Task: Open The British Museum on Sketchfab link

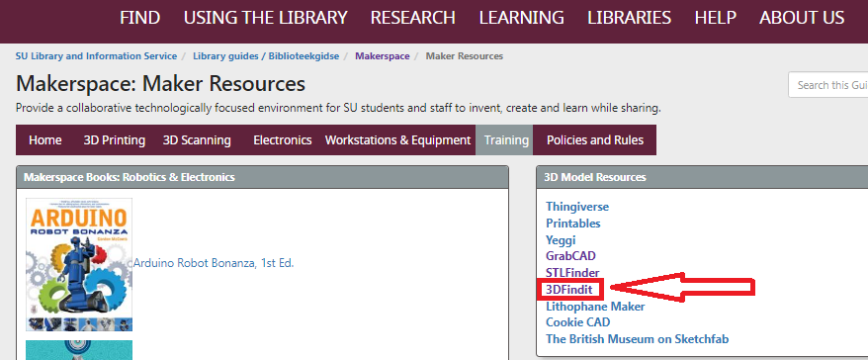Action: 638,338
